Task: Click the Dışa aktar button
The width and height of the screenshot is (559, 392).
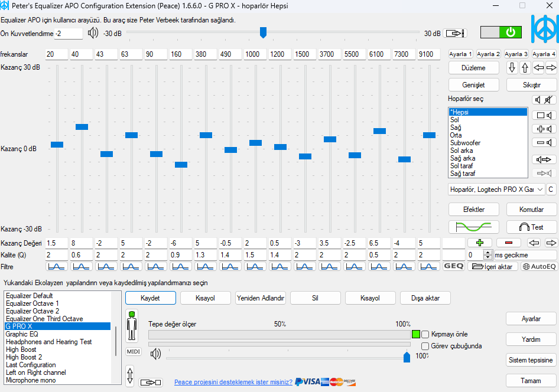Action: 425,298
